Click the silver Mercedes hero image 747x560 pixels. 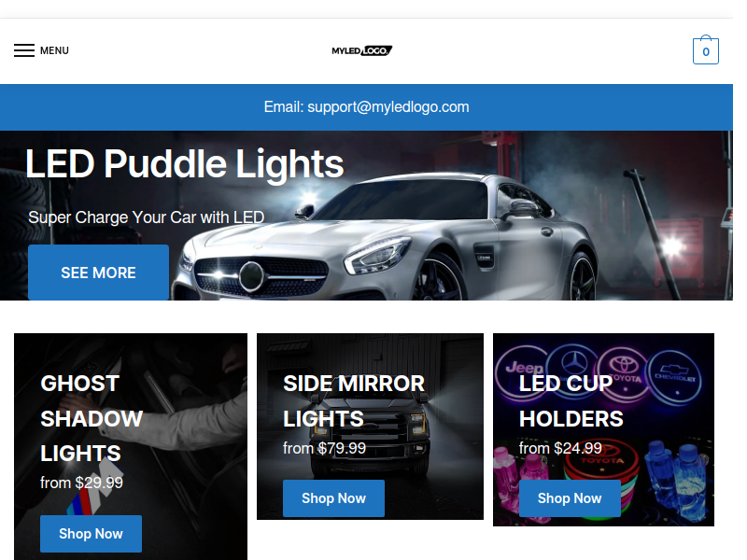click(386, 238)
